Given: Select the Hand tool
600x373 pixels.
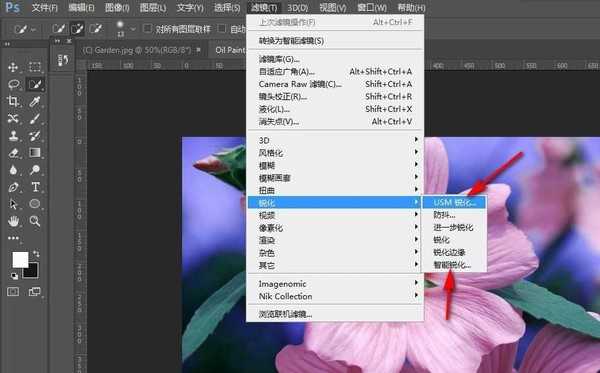Looking at the screenshot, I should pyautogui.click(x=13, y=221).
